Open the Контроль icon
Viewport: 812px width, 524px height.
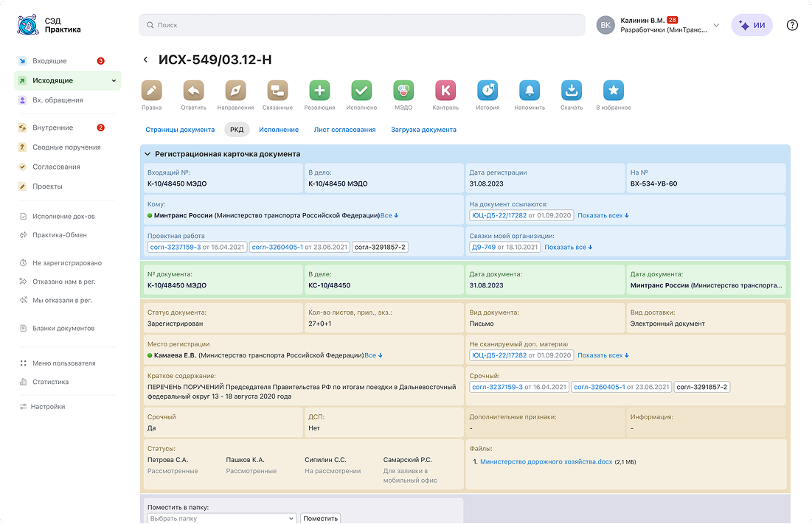[x=445, y=91]
